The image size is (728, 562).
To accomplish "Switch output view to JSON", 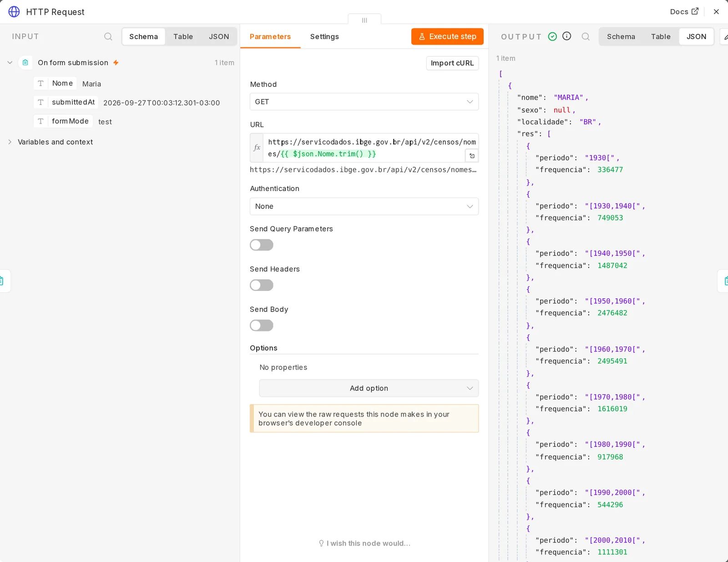I will pos(696,36).
